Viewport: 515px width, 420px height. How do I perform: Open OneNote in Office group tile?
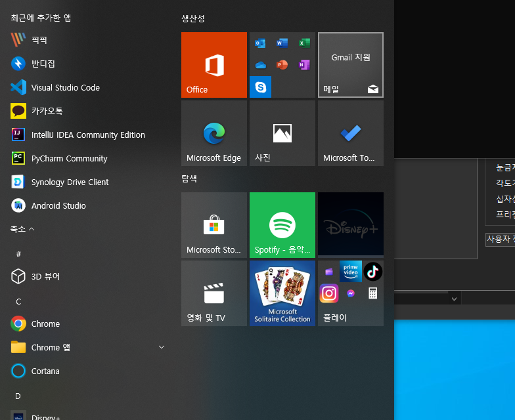[304, 64]
